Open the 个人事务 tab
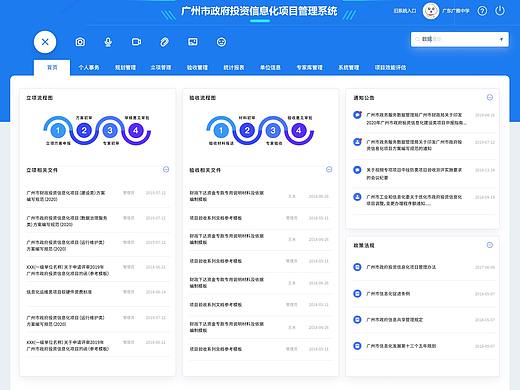This screenshot has width=520, height=390. click(89, 68)
